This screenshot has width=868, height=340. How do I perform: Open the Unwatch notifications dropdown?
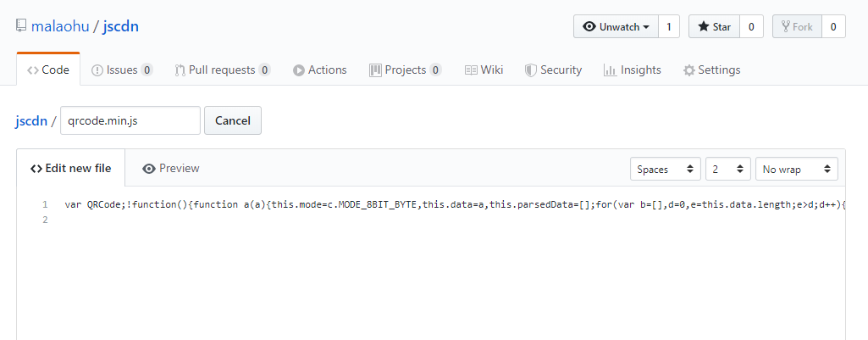(x=616, y=26)
